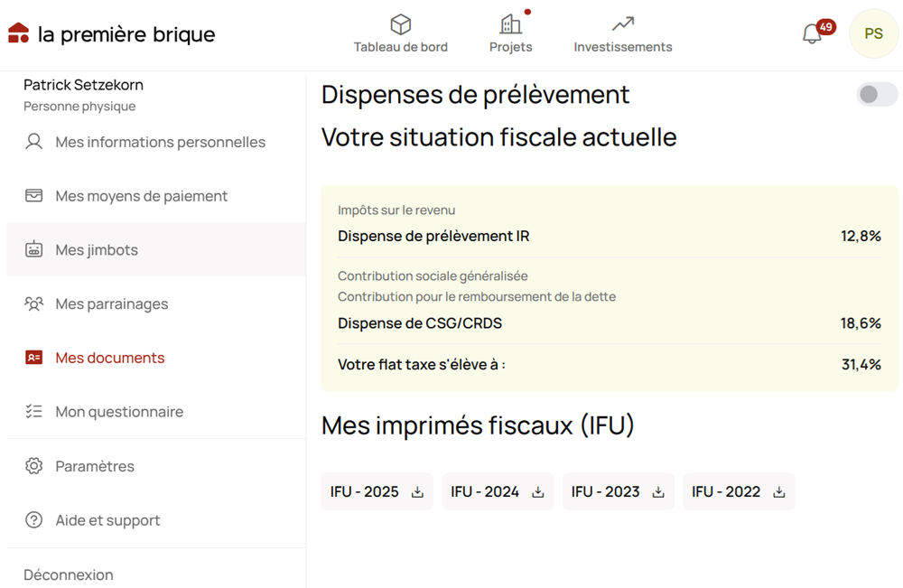
Task: Click the question mark help icon
Action: coord(34,519)
